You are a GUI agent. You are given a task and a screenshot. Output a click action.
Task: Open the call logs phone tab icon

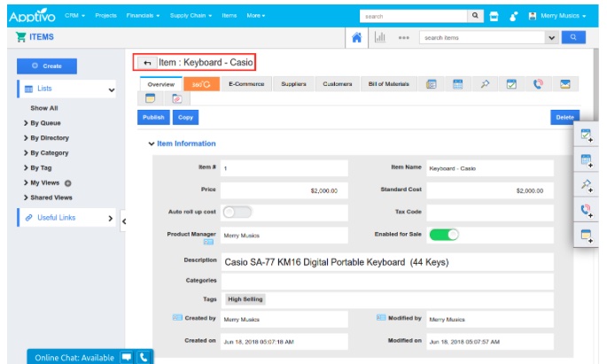tap(538, 84)
